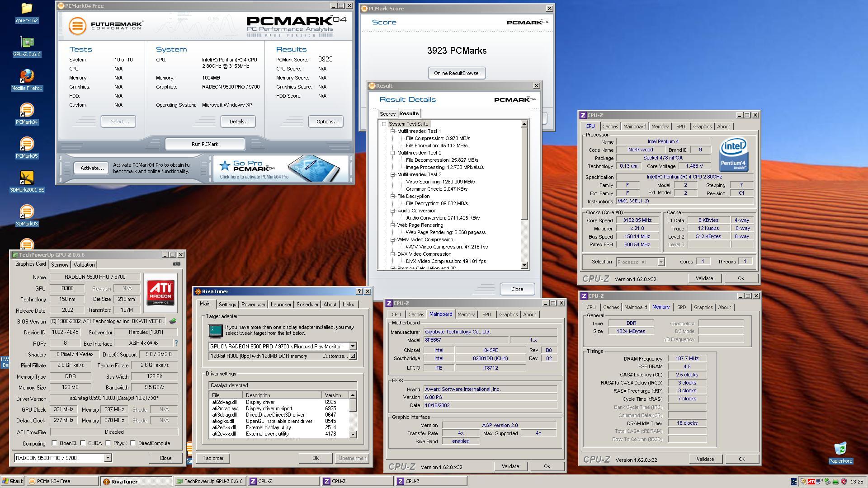The image size is (868, 488).
Task: Click the network connection tray icon
Action: tap(819, 482)
